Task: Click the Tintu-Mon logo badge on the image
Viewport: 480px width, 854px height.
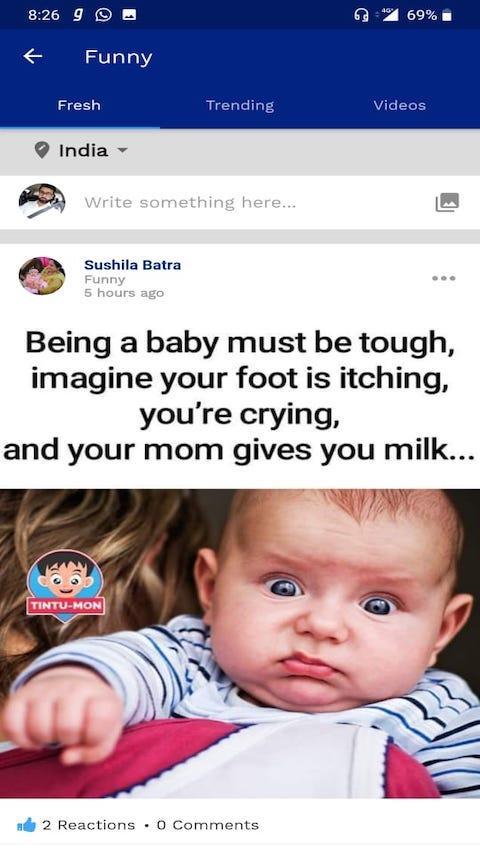Action: point(65,586)
